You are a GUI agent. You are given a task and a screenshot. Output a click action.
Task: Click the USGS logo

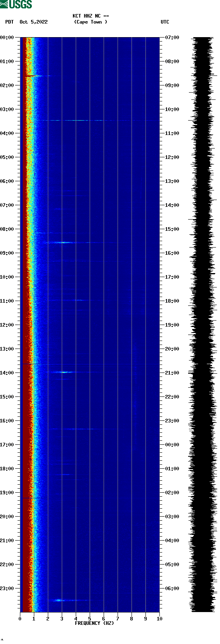16,4
